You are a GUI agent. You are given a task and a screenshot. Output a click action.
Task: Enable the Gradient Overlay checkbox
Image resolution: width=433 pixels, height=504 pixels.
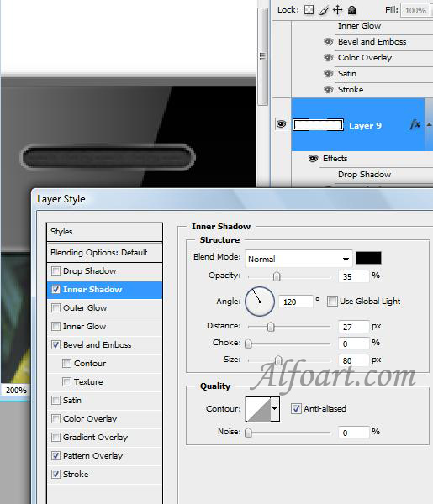pos(55,437)
